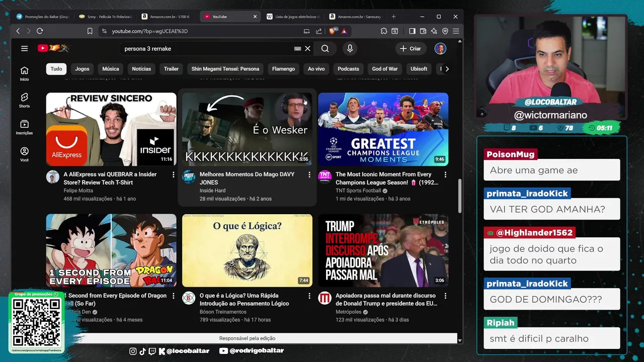Activate voice search microphone
The height and width of the screenshot is (362, 644).
[350, 49]
